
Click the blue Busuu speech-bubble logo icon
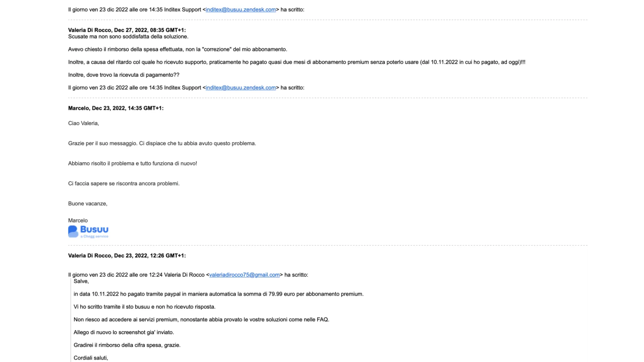coord(73,231)
